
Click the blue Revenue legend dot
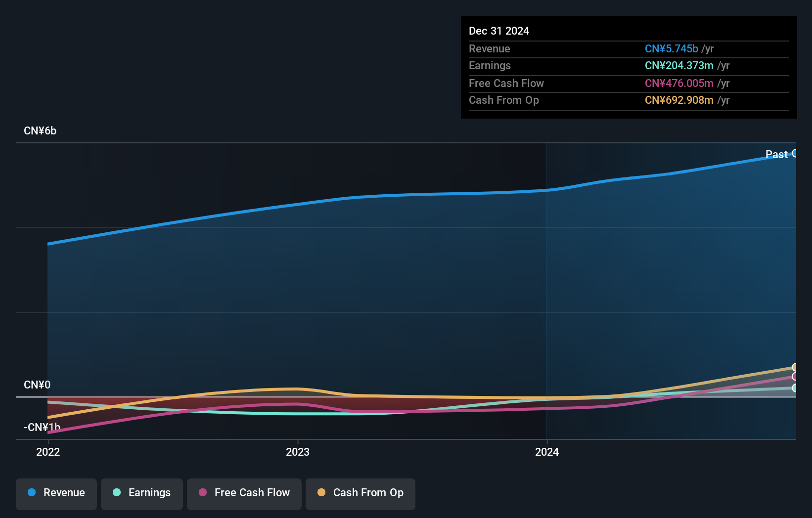[32, 492]
